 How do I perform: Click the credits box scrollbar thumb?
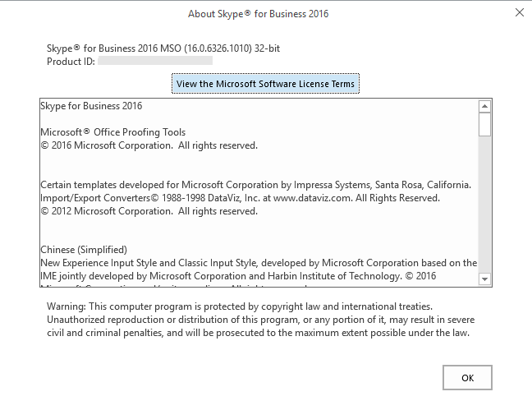484,124
